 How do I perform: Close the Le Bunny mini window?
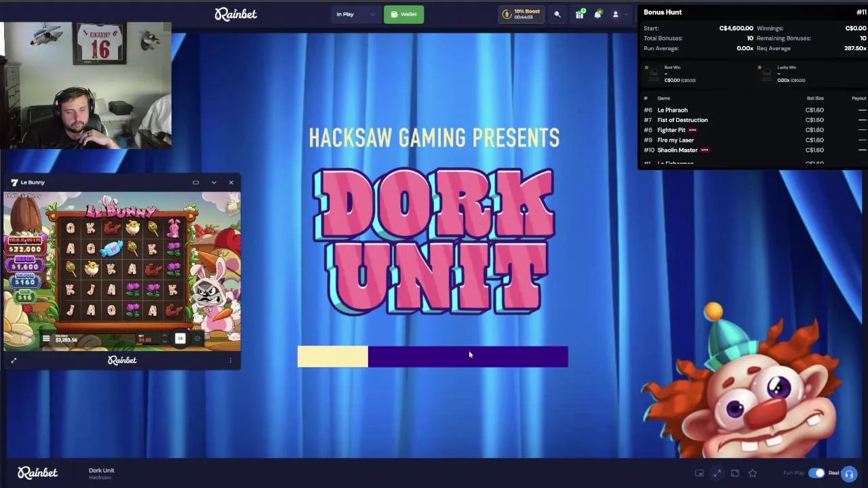click(231, 182)
